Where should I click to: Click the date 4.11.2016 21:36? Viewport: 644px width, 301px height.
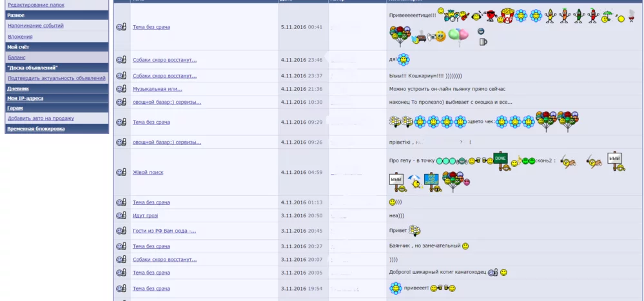coord(302,89)
